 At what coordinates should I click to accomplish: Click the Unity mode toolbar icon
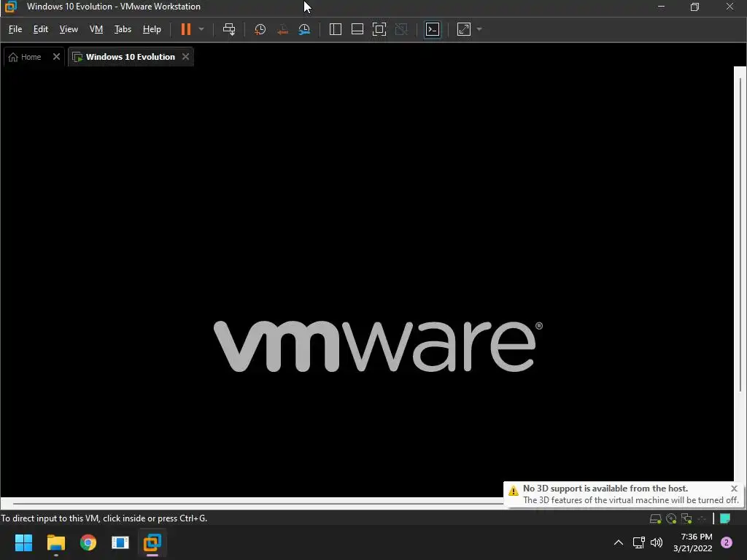(402, 29)
